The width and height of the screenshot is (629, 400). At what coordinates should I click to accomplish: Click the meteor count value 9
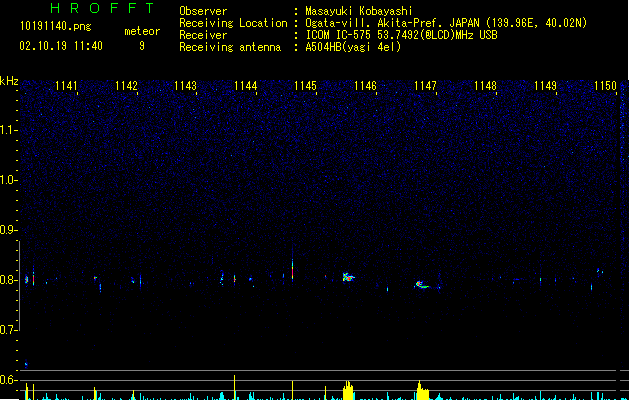click(x=142, y=46)
